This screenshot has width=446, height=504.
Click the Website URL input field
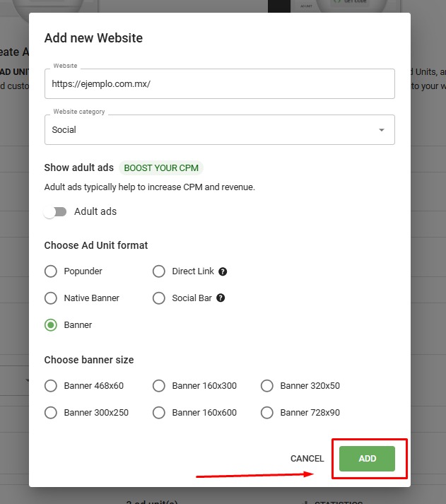219,83
